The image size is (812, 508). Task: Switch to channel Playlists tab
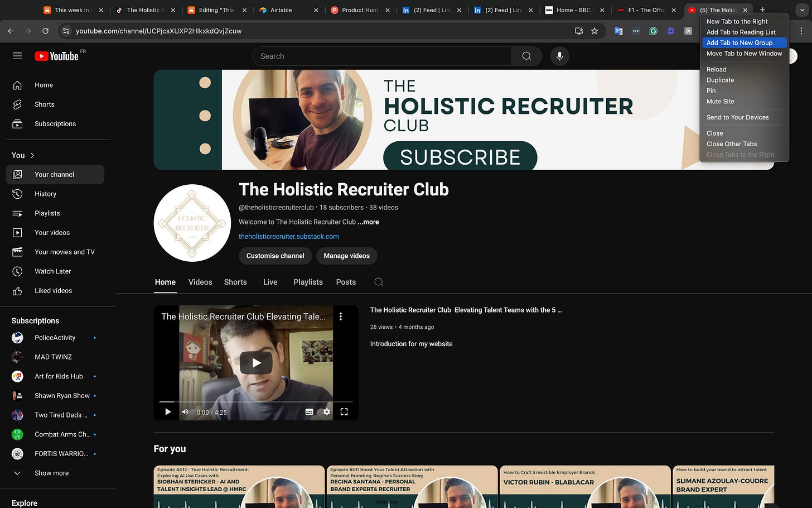pos(308,282)
